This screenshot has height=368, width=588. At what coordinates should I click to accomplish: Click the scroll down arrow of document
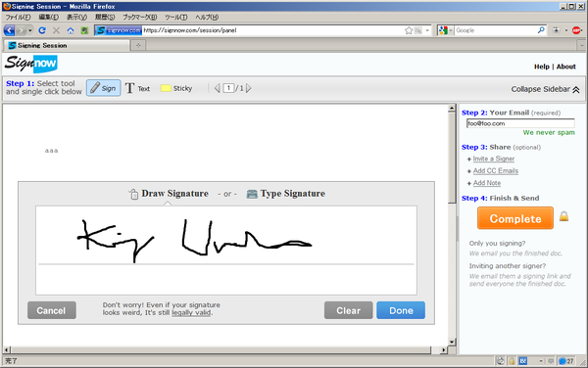point(452,342)
